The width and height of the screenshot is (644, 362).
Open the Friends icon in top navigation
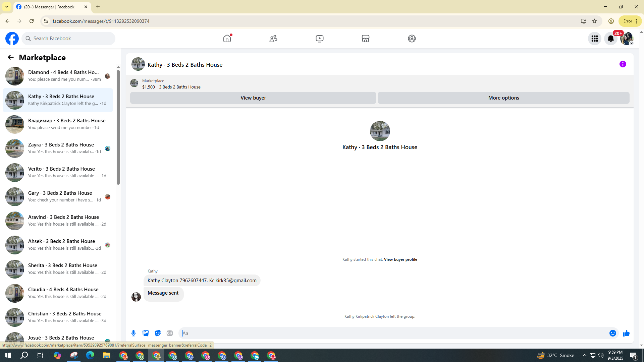[x=273, y=39]
